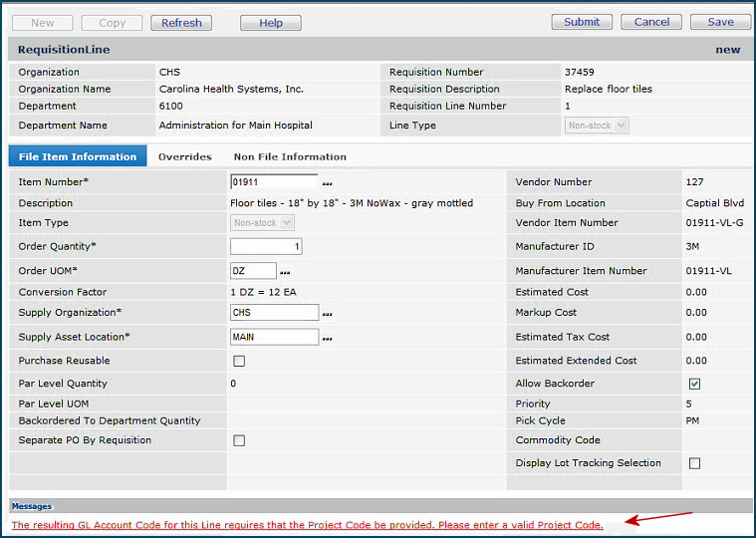
Task: Enable the Purchase Reusable checkbox
Action: [x=239, y=361]
